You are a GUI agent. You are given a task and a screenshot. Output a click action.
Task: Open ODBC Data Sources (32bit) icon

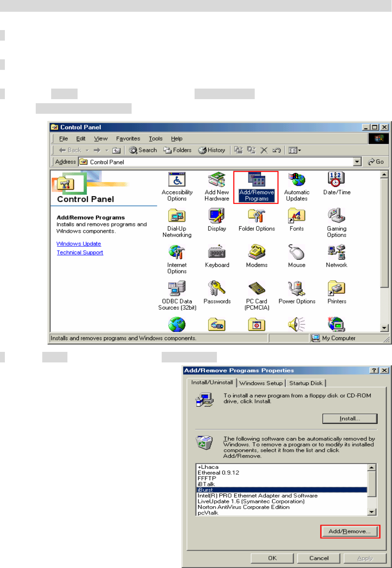(177, 295)
